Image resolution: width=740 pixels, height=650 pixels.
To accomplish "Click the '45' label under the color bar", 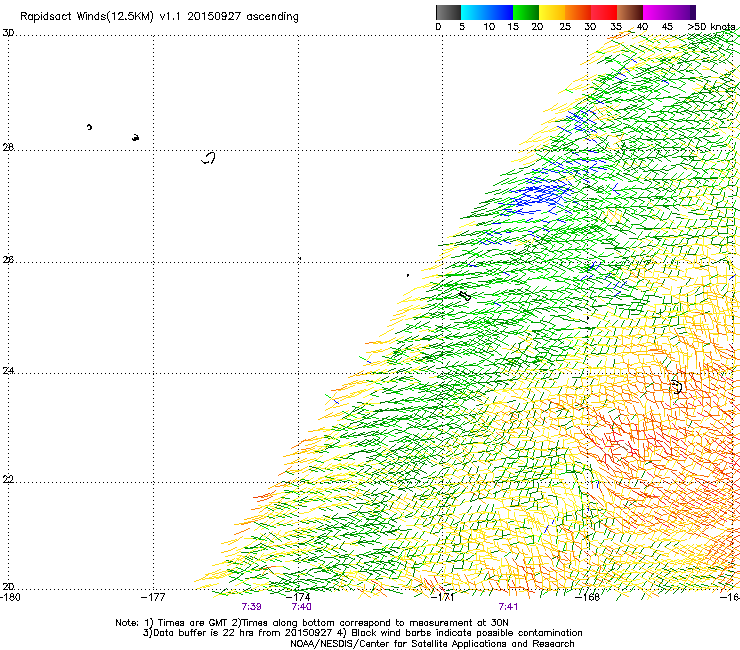I will (667, 27).
